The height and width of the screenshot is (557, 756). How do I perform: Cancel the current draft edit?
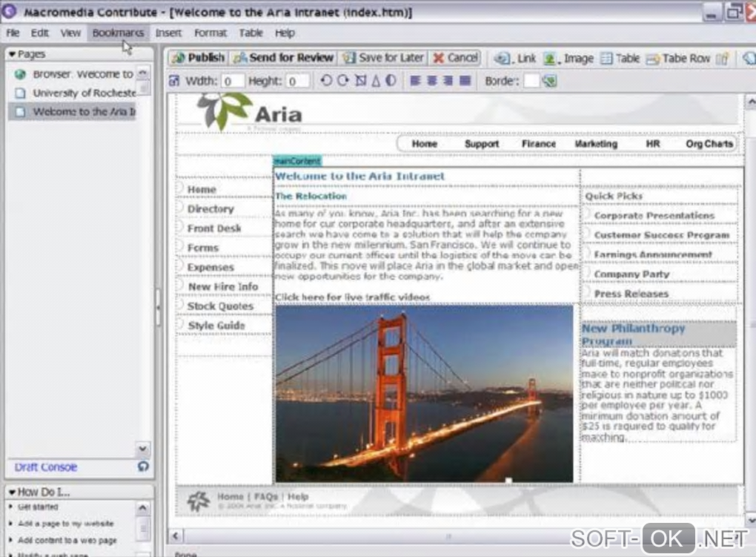click(x=455, y=58)
